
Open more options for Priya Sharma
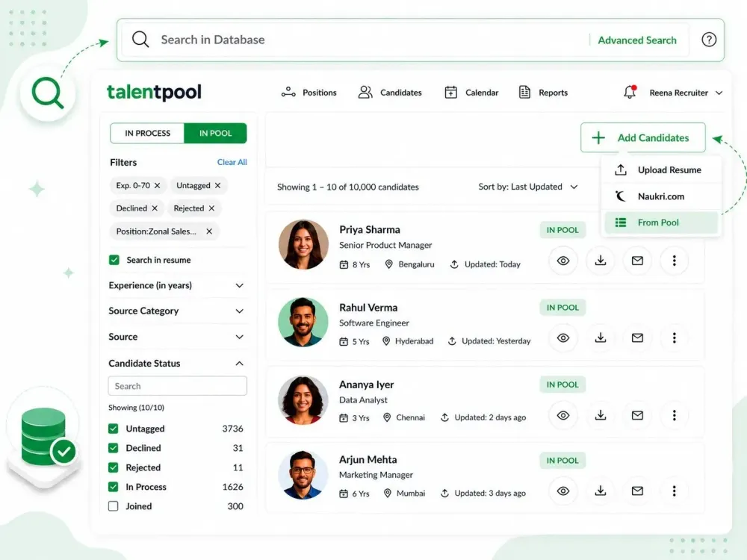pyautogui.click(x=674, y=261)
